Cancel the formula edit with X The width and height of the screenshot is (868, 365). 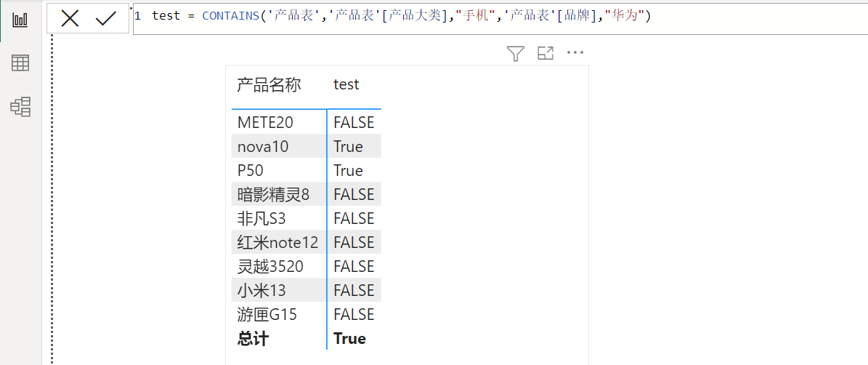(x=70, y=20)
